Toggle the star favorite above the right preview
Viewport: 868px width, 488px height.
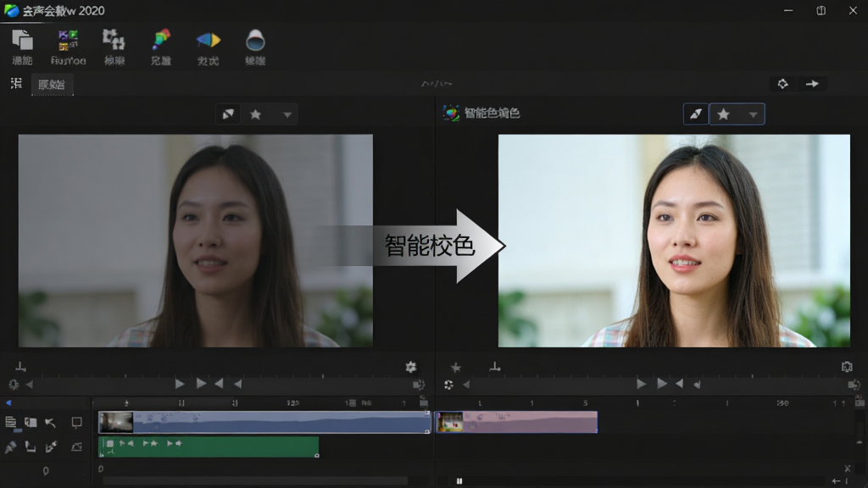723,114
